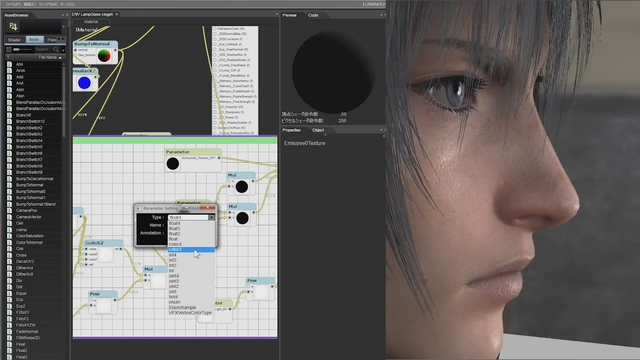This screenshot has width=640, height=360.
Task: Choose EnumSample in the type list
Action: (x=191, y=307)
